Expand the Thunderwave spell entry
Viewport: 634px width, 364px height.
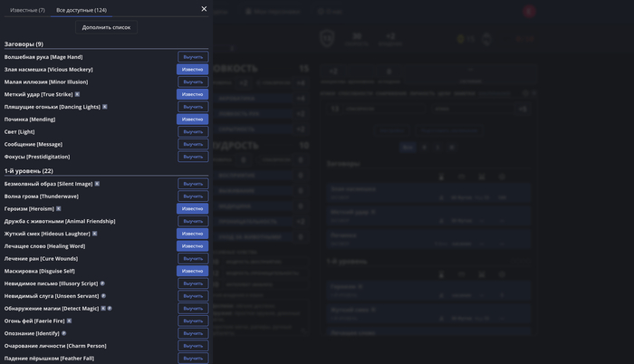41,196
